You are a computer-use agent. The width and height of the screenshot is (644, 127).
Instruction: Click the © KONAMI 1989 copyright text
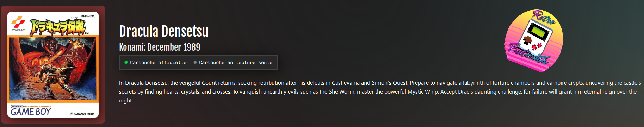[82, 114]
